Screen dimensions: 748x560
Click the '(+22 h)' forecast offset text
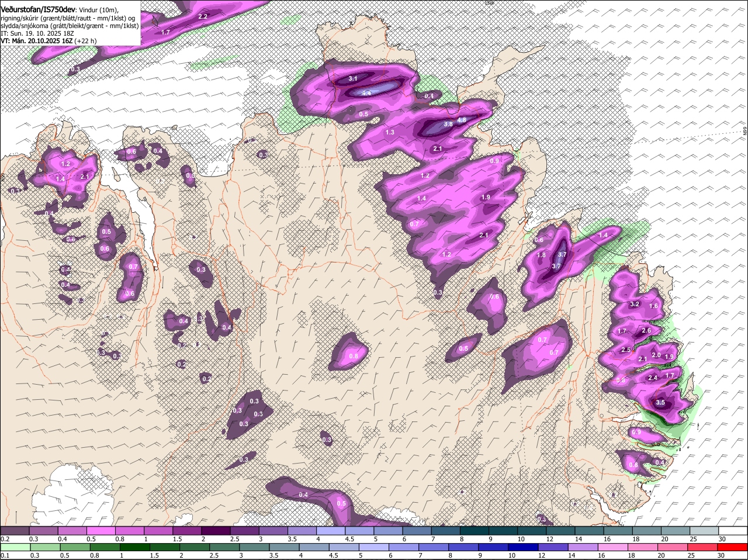(86, 41)
